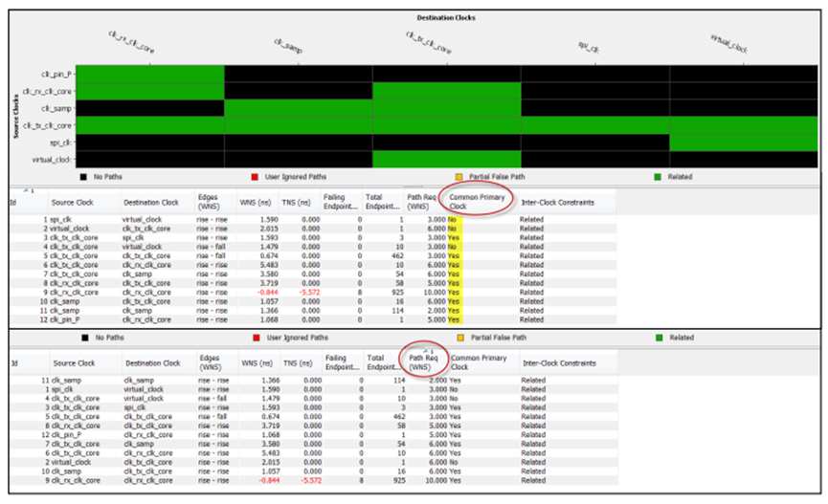Select row 11 clk_samp at the top of the lower table

click(314, 380)
